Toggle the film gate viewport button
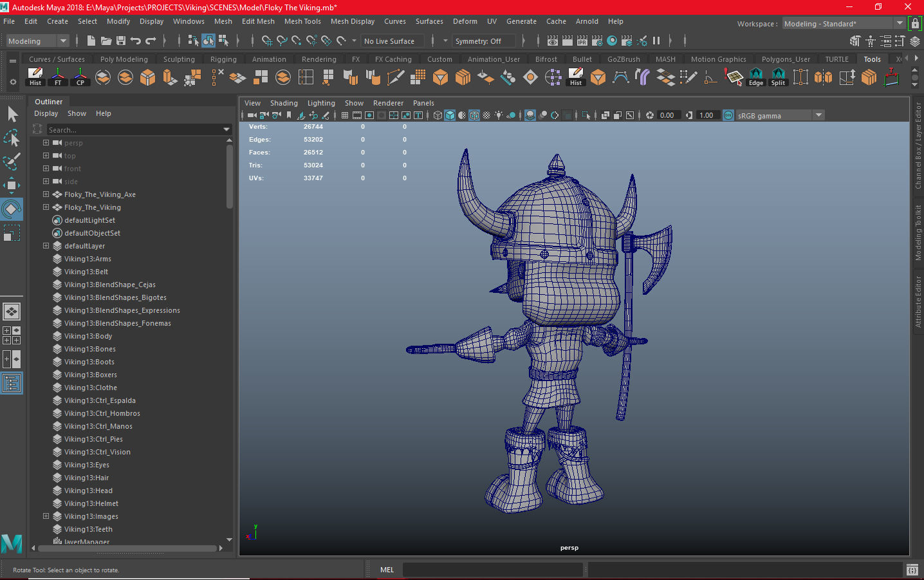This screenshot has width=924, height=580. click(357, 115)
